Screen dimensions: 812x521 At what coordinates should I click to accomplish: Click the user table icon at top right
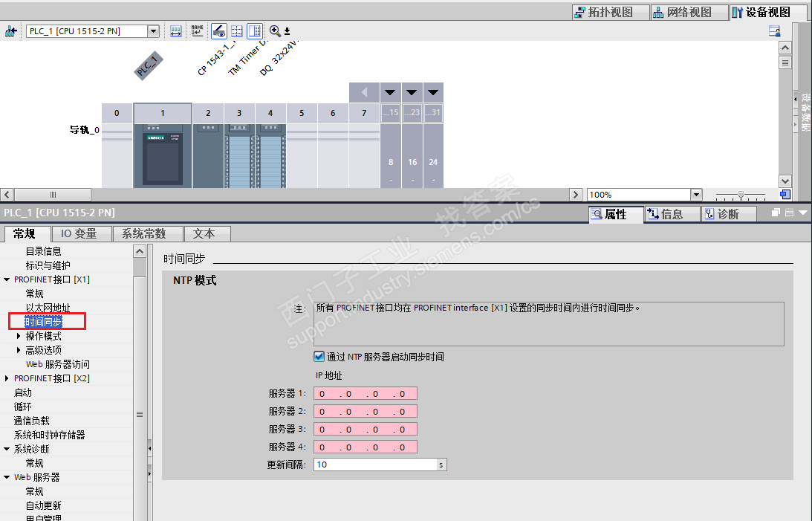tap(774, 32)
